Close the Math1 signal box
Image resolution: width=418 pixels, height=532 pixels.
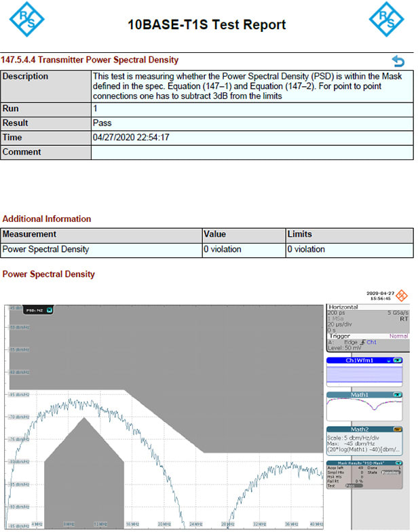tap(398, 395)
